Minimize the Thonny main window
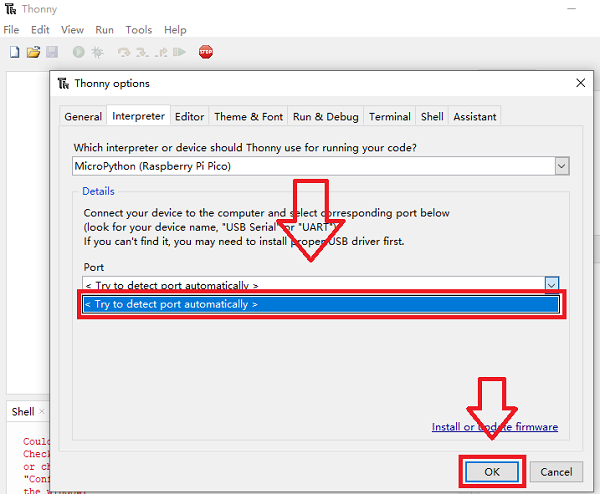The height and width of the screenshot is (494, 600). pyautogui.click(x=571, y=8)
